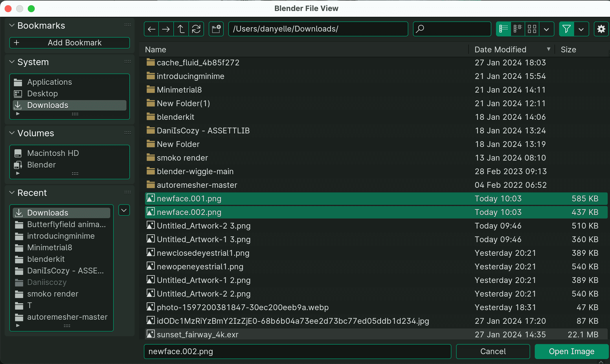
Task: Refresh the file list
Action: pos(196,29)
